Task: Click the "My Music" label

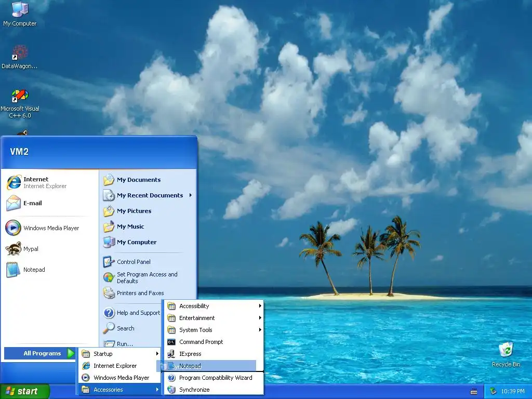Action: coord(130,227)
